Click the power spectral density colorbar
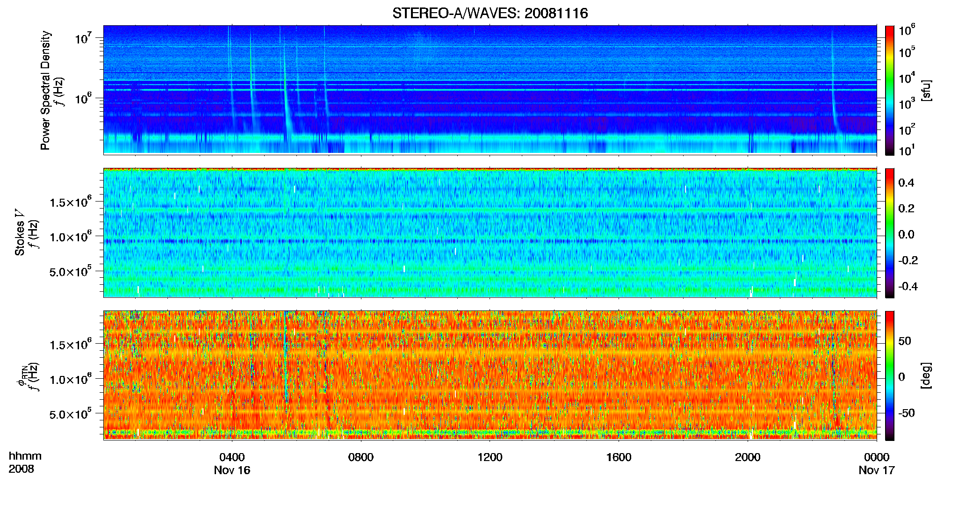The width and height of the screenshot is (980, 505). (x=890, y=90)
